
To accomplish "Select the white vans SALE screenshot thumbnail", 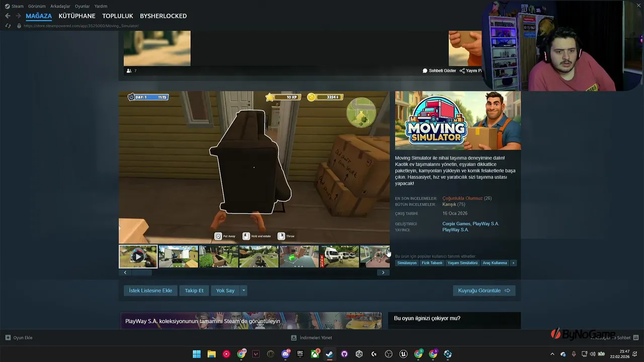I will pos(339,256).
